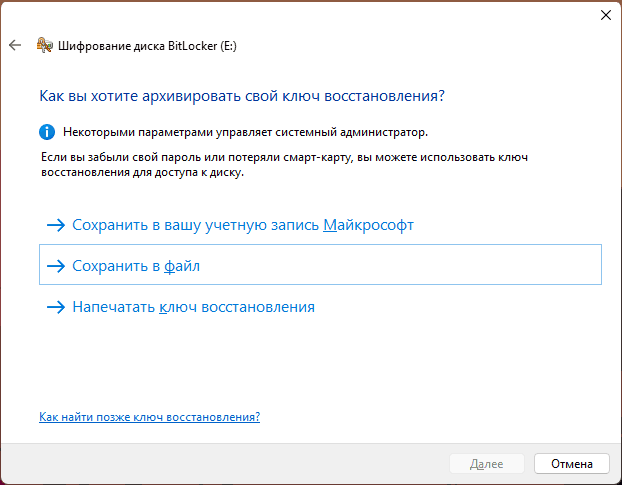The width and height of the screenshot is (622, 485).
Task: Click the BitLocker drive encryption icon
Action: click(44, 45)
